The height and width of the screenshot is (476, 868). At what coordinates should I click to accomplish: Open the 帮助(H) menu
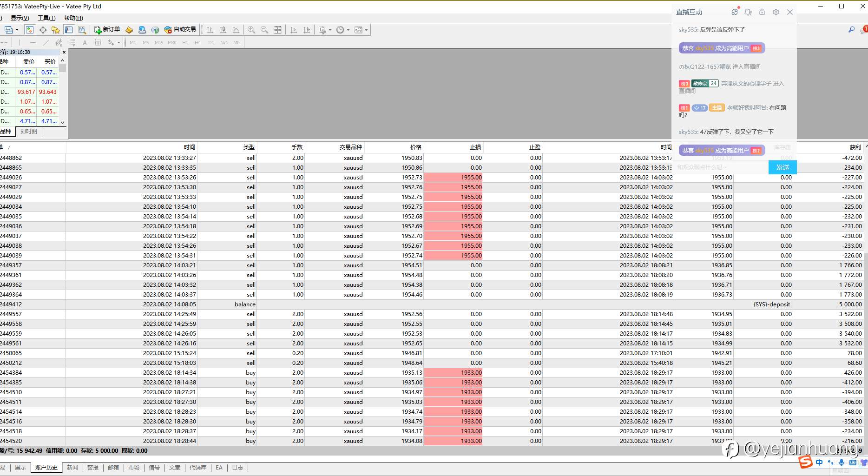click(x=73, y=18)
